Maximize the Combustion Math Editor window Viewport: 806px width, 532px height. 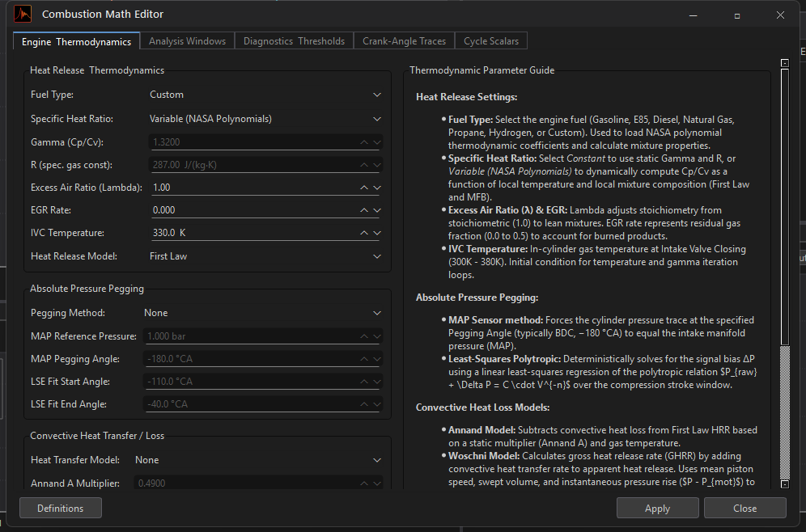(737, 15)
